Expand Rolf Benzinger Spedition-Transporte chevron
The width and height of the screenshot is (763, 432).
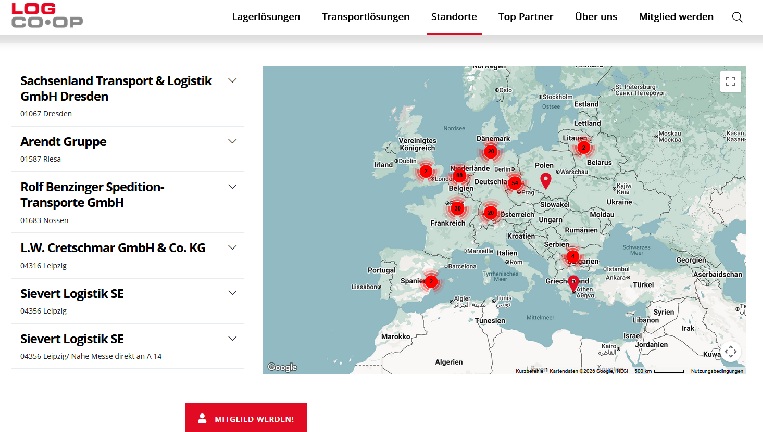pos(232,187)
